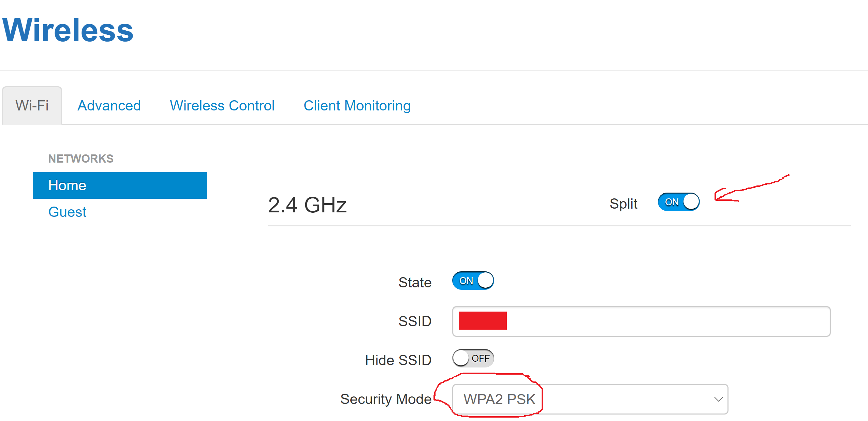Select the WPA2 PSK value text

point(499,399)
